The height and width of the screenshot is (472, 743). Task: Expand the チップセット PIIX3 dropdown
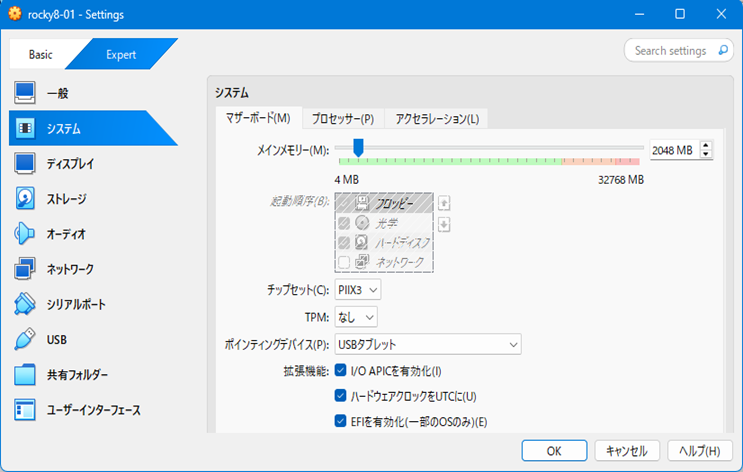[x=358, y=290]
